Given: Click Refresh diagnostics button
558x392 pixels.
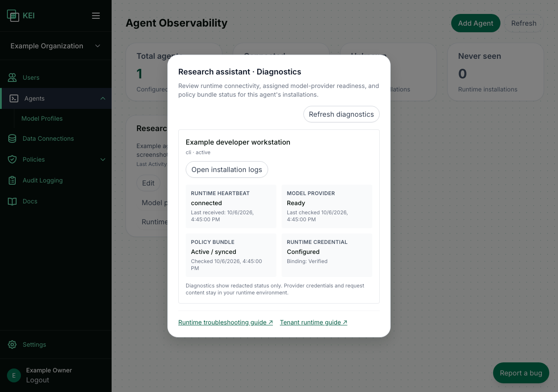Looking at the screenshot, I should click(x=341, y=114).
